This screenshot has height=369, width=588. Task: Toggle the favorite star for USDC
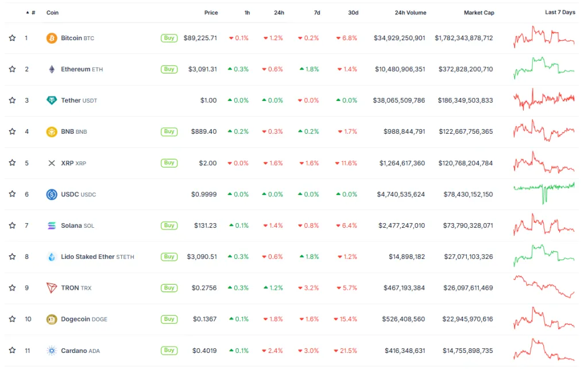tap(12, 194)
